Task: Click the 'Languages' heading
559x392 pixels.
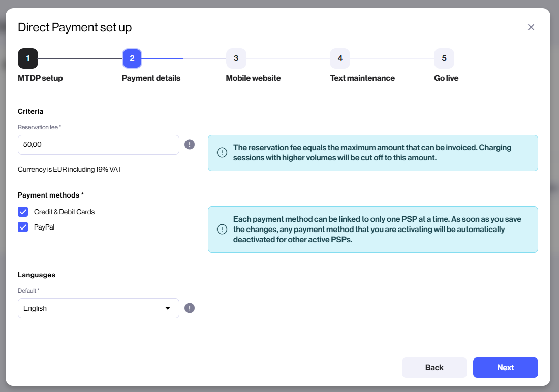Action: (x=37, y=275)
